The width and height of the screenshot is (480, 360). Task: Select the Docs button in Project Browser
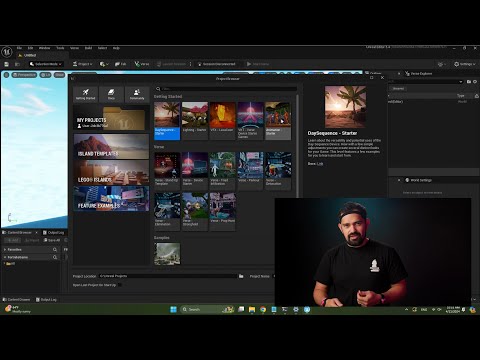tap(111, 94)
